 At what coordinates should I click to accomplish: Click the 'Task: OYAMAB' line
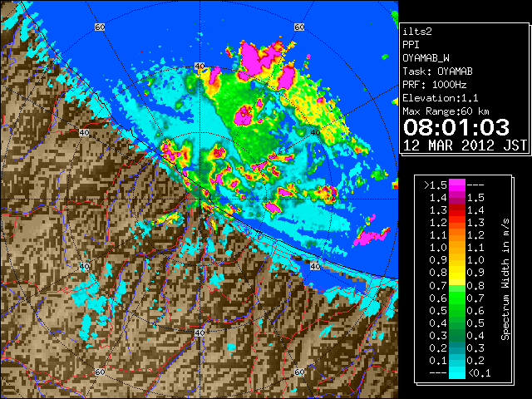(x=437, y=71)
